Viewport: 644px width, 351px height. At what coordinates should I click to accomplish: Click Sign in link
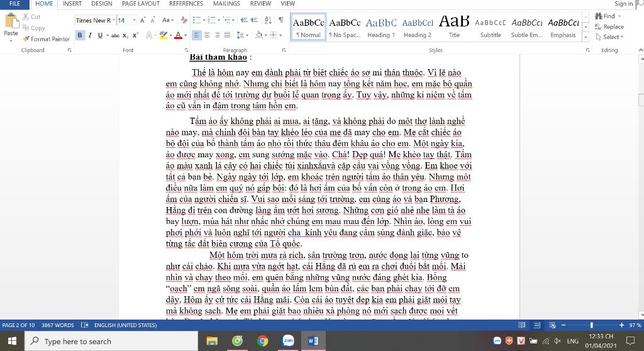pos(623,4)
